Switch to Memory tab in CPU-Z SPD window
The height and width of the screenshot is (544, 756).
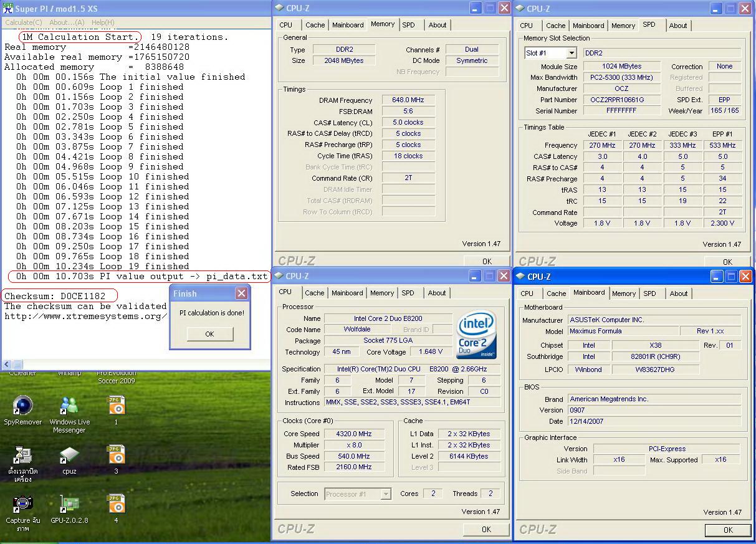623,26
